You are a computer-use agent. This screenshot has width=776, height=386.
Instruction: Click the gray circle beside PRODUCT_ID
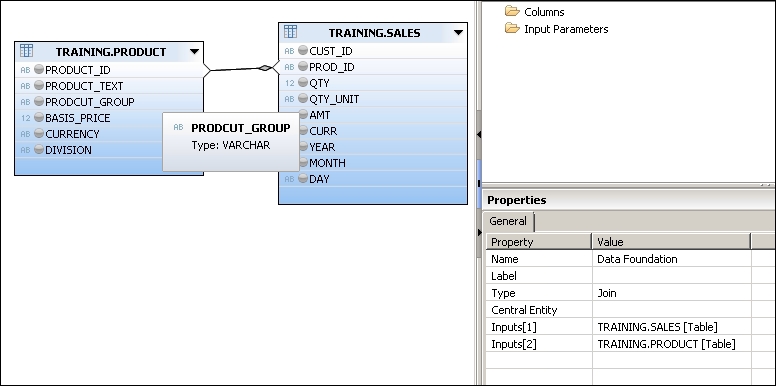pos(39,70)
